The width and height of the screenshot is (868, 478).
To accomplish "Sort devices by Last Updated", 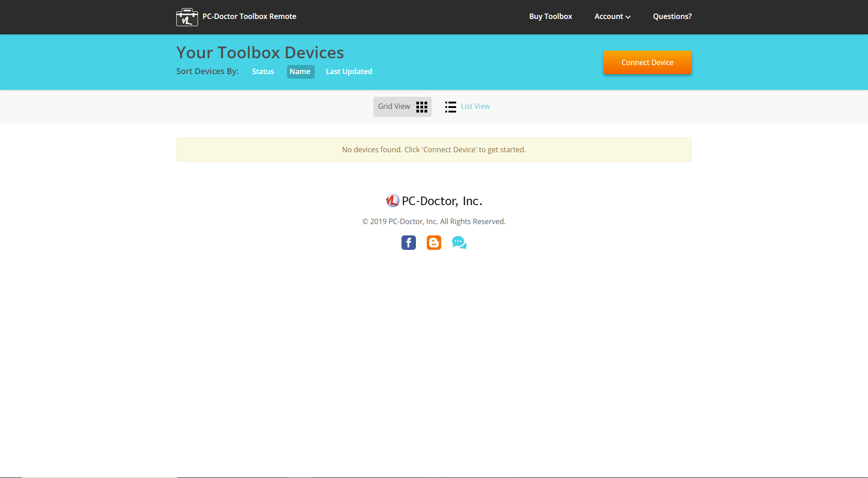I will [x=349, y=71].
